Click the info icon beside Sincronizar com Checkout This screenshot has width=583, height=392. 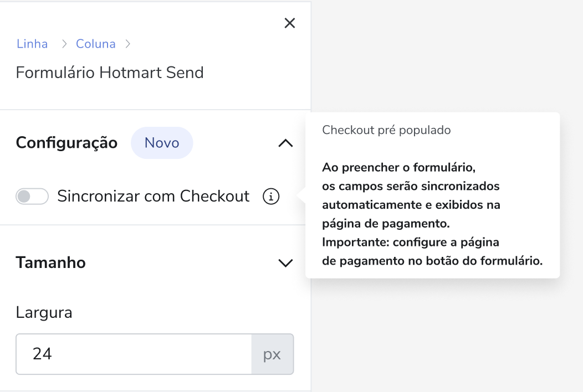tap(271, 196)
